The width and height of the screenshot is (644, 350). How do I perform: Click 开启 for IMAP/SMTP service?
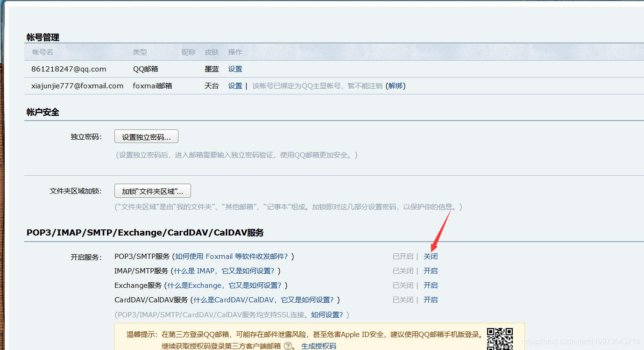(x=431, y=271)
